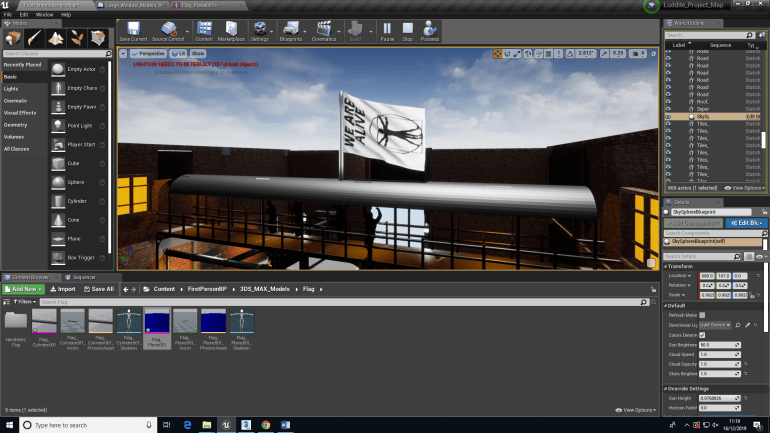The height and width of the screenshot is (433, 770).
Task: Open Window menu
Action: pyautogui.click(x=44, y=15)
